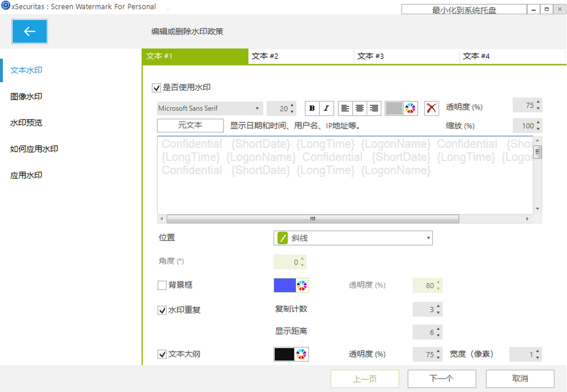Increase the 角度 value 0

click(x=303, y=259)
